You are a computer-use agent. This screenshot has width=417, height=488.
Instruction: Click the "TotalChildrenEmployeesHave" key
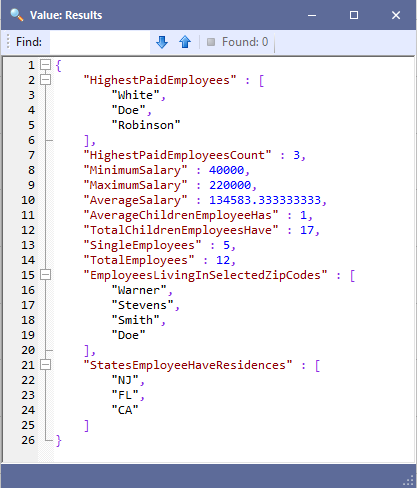pos(181,230)
